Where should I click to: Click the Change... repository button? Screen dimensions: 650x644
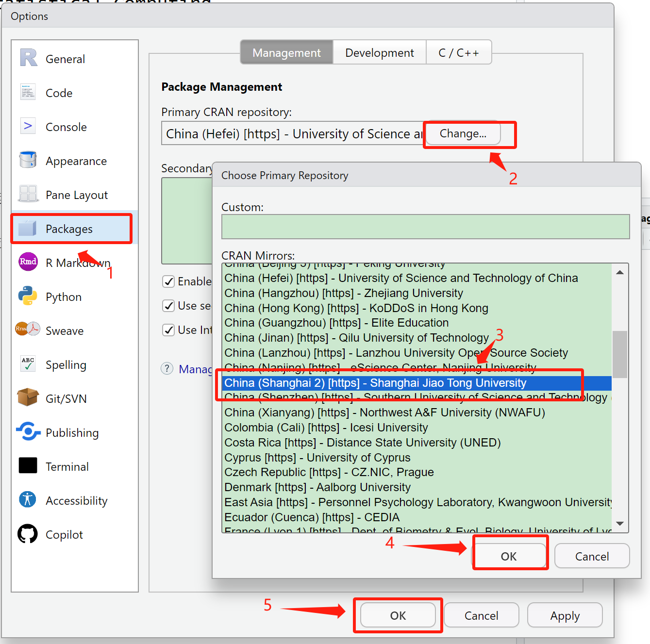pyautogui.click(x=463, y=133)
